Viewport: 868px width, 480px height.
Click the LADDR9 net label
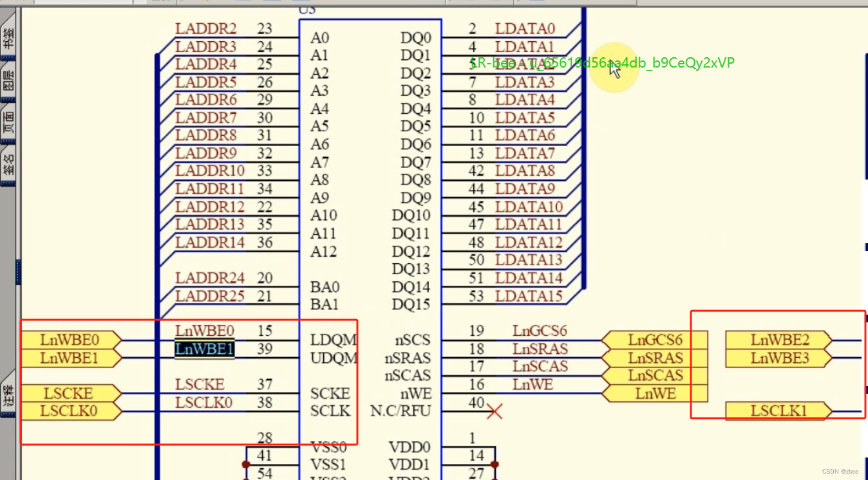(206, 153)
